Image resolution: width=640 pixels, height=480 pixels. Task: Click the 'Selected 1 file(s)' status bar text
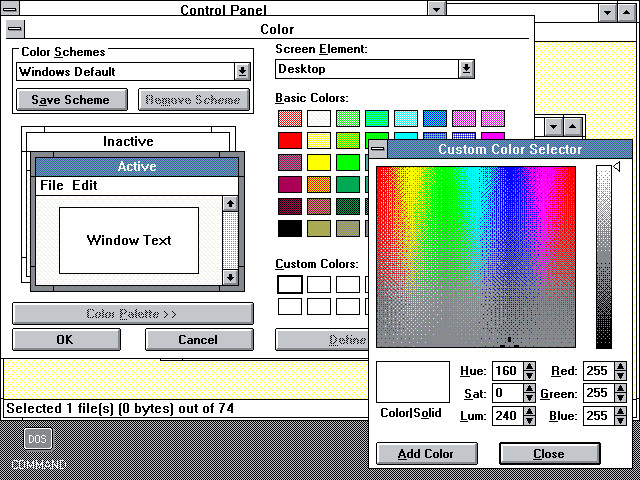(x=120, y=409)
